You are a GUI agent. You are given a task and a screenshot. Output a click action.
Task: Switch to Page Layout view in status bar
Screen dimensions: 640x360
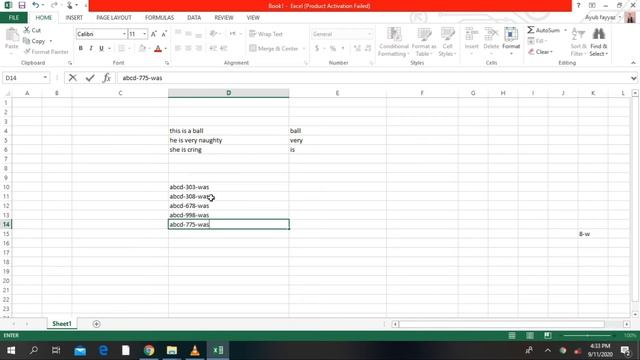point(530,336)
